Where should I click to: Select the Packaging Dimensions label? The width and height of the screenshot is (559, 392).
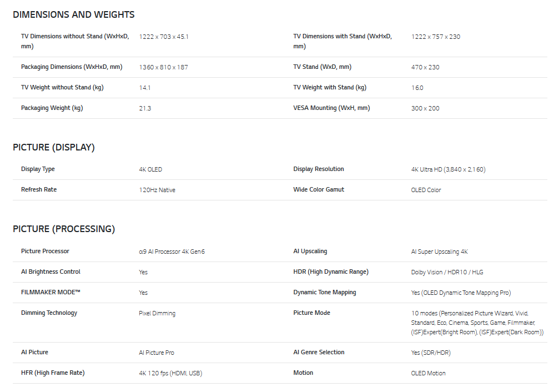pos(72,67)
